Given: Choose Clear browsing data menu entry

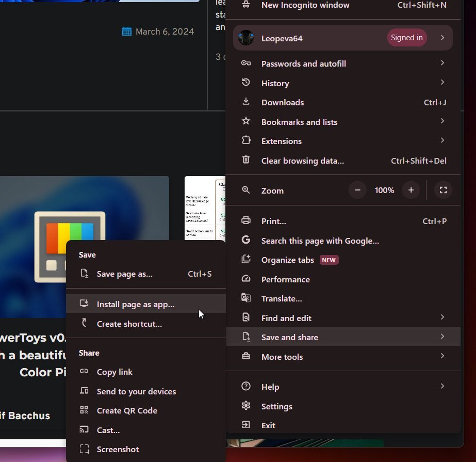Looking at the screenshot, I should [343, 161].
